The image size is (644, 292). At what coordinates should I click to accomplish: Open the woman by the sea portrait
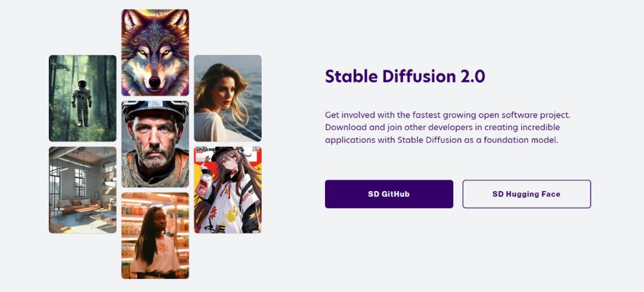pos(227,98)
